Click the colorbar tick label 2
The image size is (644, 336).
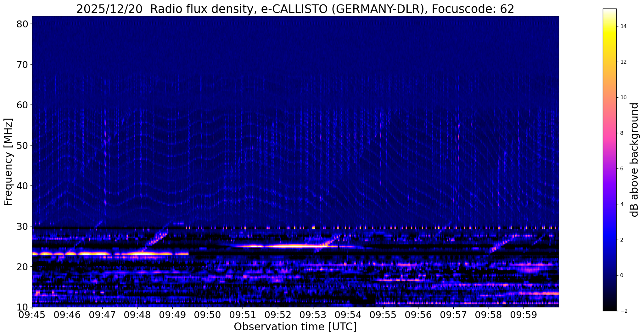[621, 240]
